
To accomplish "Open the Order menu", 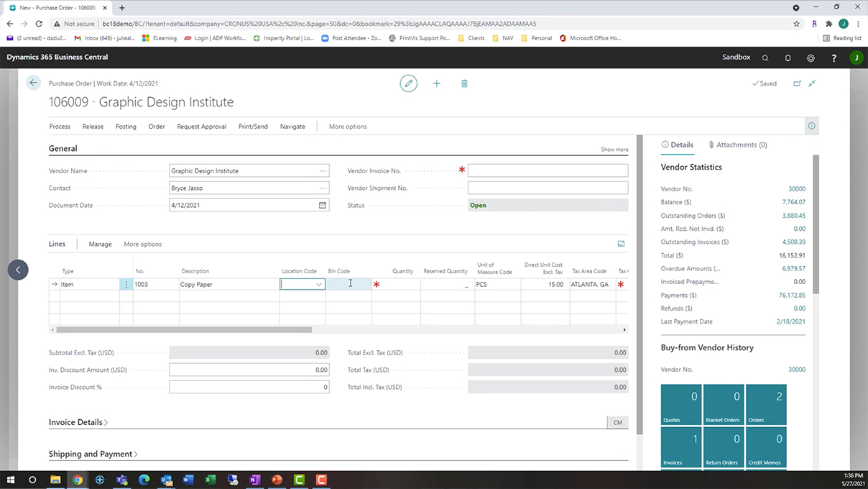I will (x=157, y=127).
